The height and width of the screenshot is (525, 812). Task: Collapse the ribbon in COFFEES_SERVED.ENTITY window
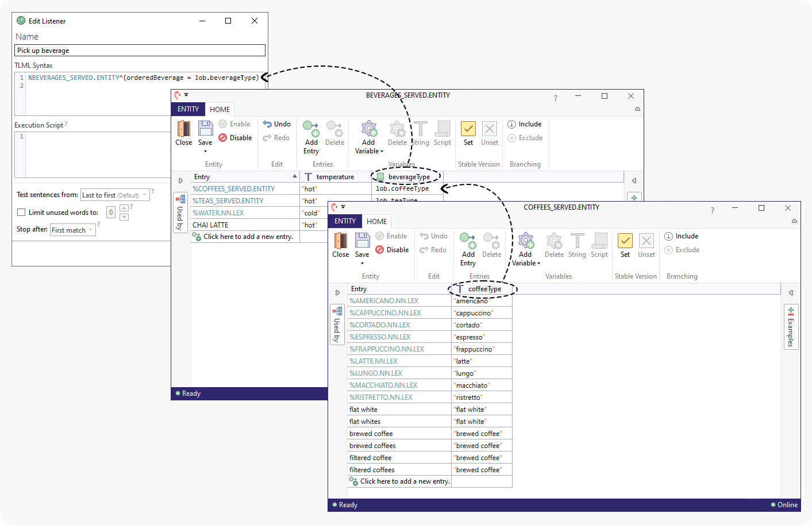point(794,221)
